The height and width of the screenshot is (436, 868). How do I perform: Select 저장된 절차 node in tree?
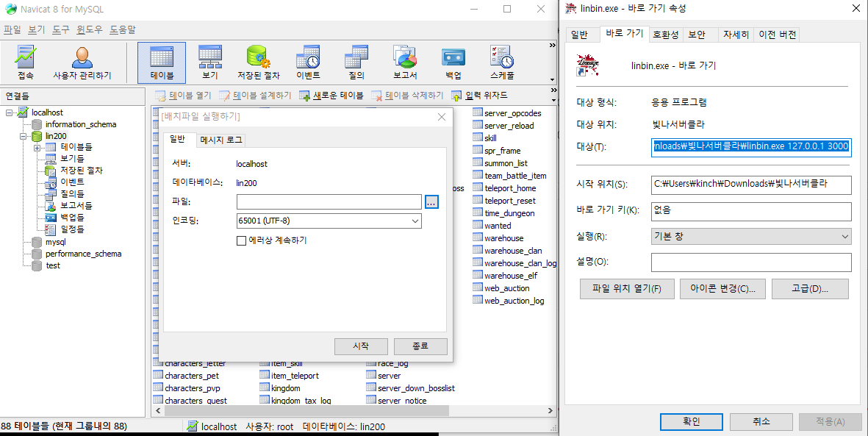[x=82, y=171]
